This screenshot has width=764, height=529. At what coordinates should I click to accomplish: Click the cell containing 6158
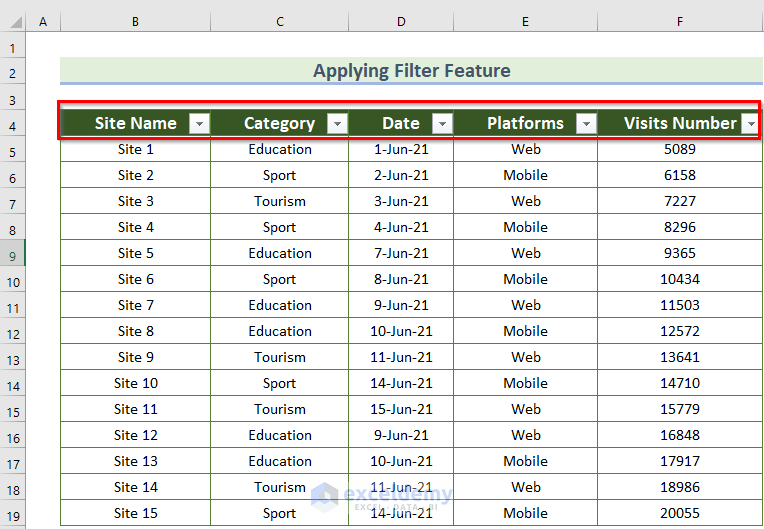(680, 176)
